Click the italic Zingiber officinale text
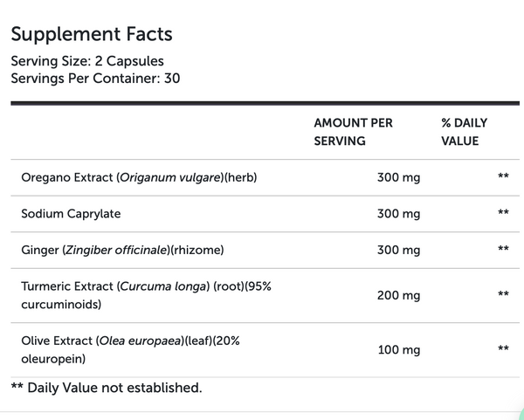Image resolution: width=524 pixels, height=420 pixels. pos(116,250)
